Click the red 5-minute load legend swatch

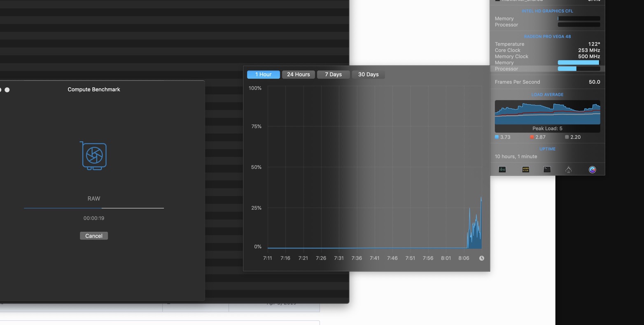[532, 137]
